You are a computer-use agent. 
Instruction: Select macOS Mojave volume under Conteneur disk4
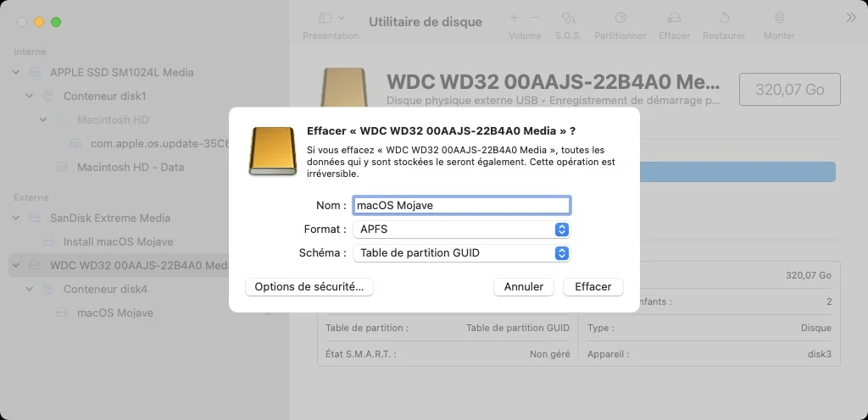(x=115, y=312)
